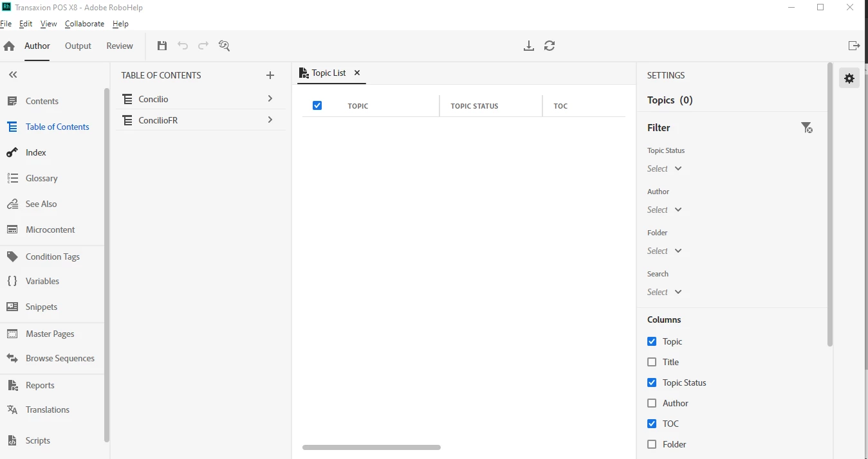Open the View menu
The image size is (868, 459).
pyautogui.click(x=49, y=24)
